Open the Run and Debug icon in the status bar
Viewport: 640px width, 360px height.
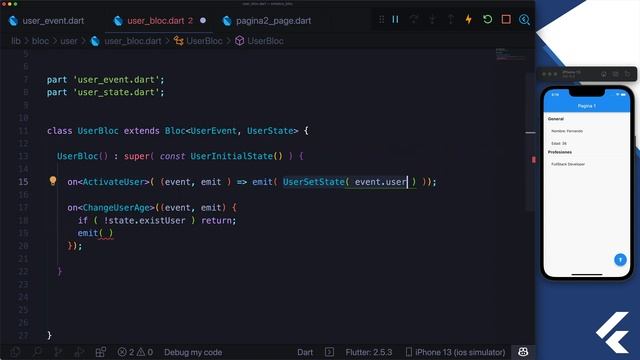pos(79,352)
